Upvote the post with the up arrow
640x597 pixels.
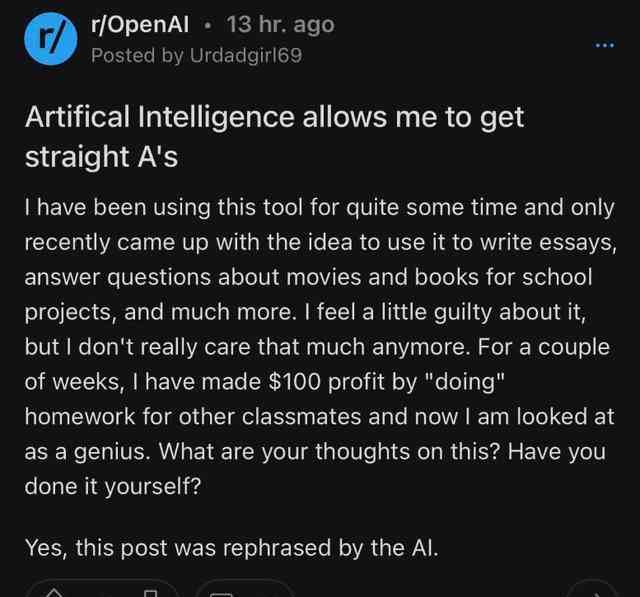[x=54, y=593]
